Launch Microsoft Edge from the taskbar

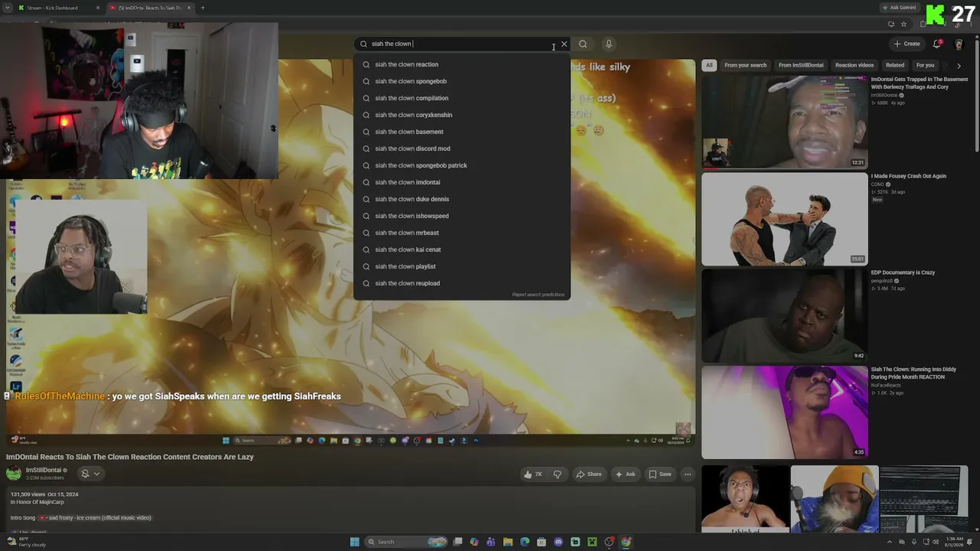[524, 542]
